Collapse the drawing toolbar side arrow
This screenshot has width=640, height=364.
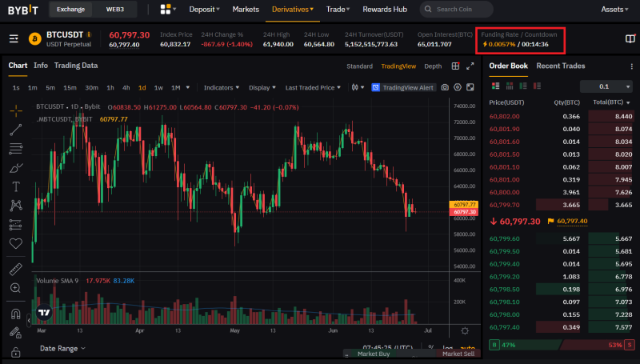(29, 320)
